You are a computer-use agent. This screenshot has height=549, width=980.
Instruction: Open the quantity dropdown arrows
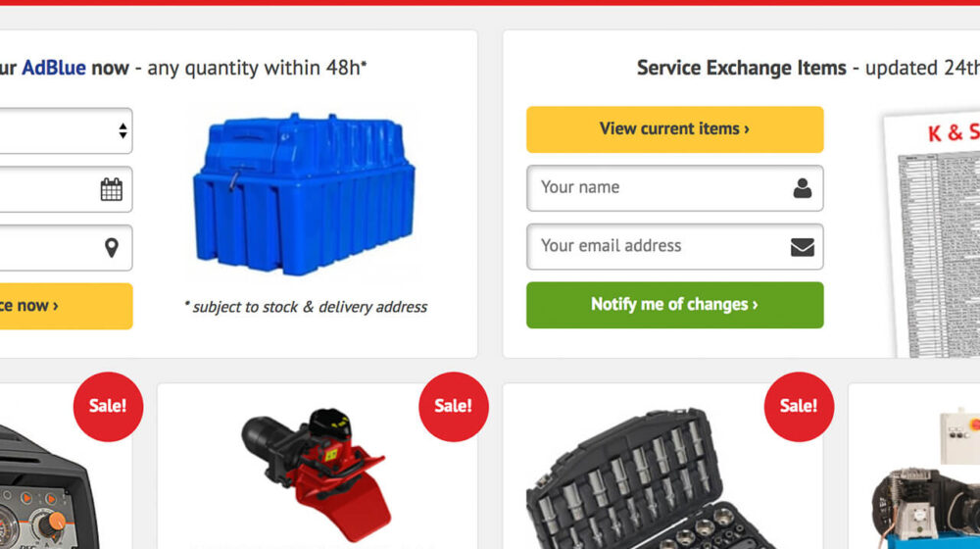(x=122, y=130)
